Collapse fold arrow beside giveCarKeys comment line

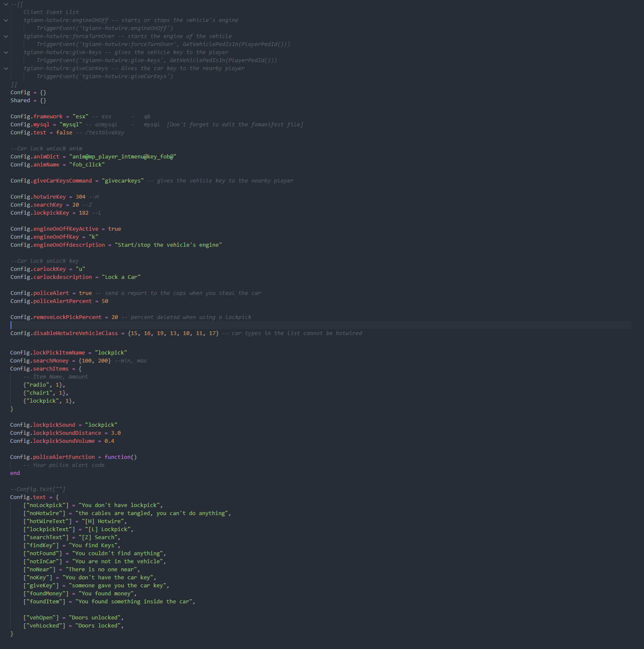pos(6,68)
